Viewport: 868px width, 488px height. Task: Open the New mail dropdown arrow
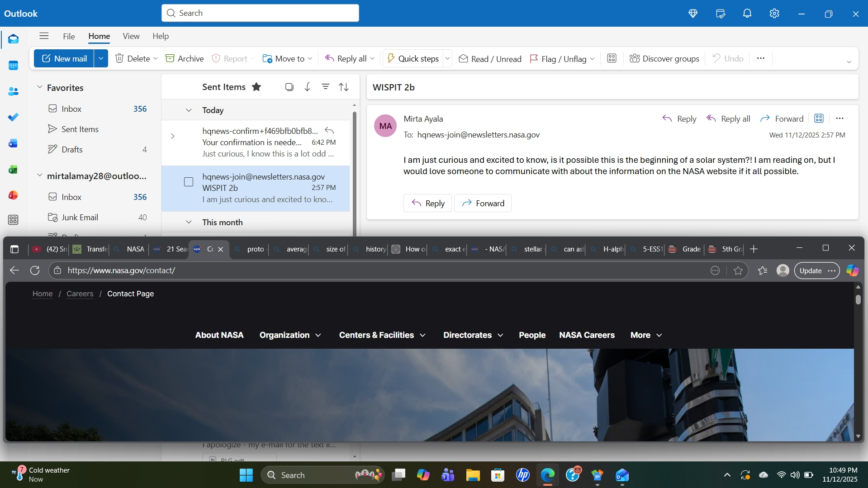[x=101, y=58]
